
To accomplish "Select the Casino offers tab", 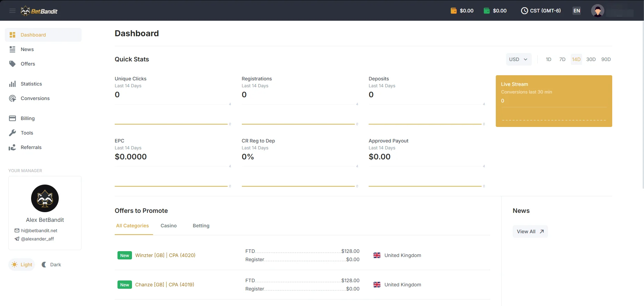I will coord(169,226).
